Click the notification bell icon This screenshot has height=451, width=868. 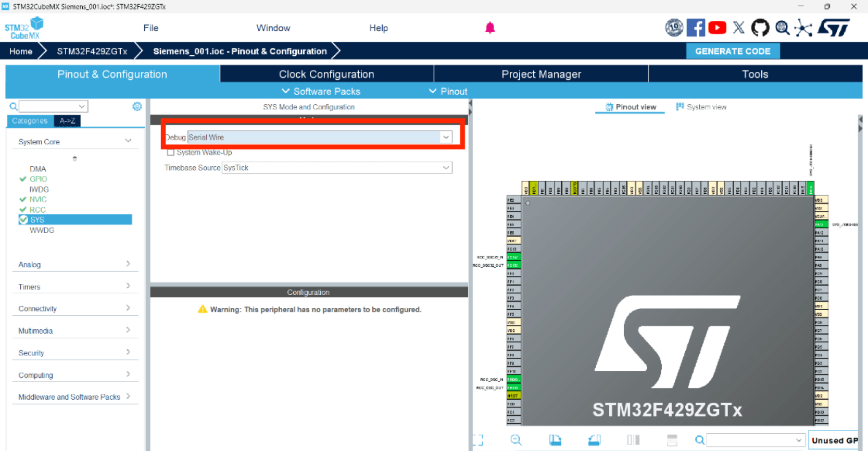(x=490, y=28)
